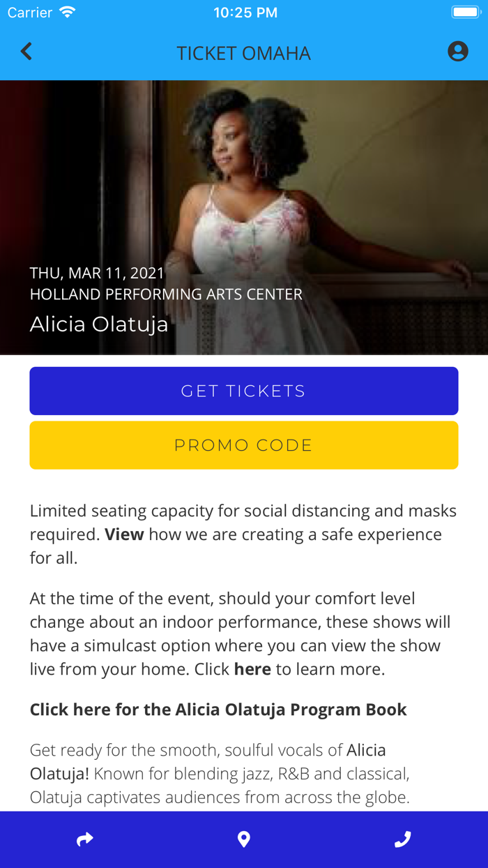Tap the Wi-Fi icon in the status bar
Image resolution: width=488 pixels, height=868 pixels.
pyautogui.click(x=65, y=11)
